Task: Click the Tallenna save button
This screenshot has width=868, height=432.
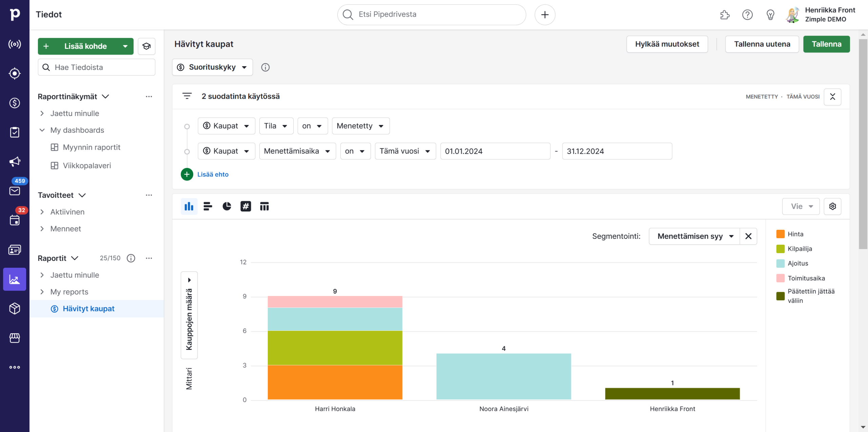Action: [x=826, y=44]
